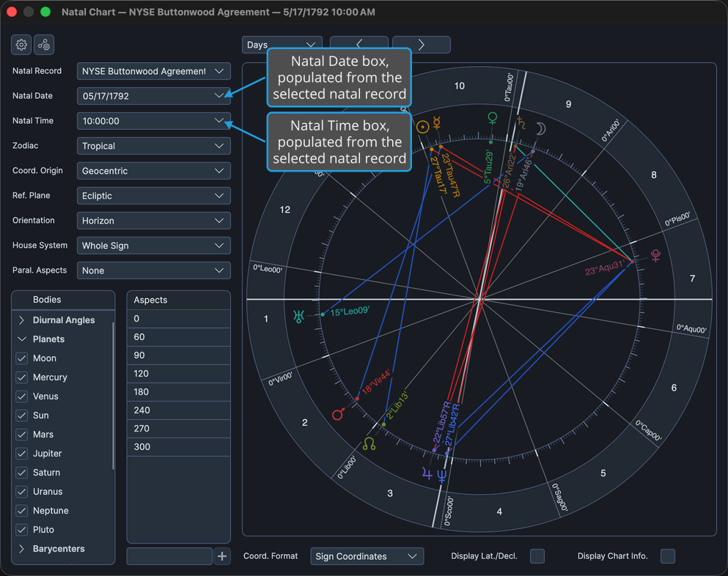Select the Pluto glyph on the chart
The image size is (728, 576).
click(x=655, y=255)
